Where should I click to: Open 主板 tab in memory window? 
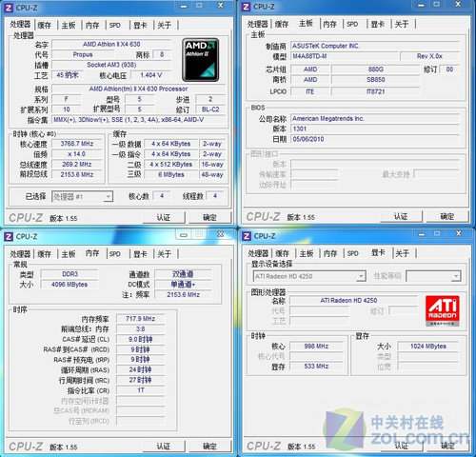click(69, 253)
